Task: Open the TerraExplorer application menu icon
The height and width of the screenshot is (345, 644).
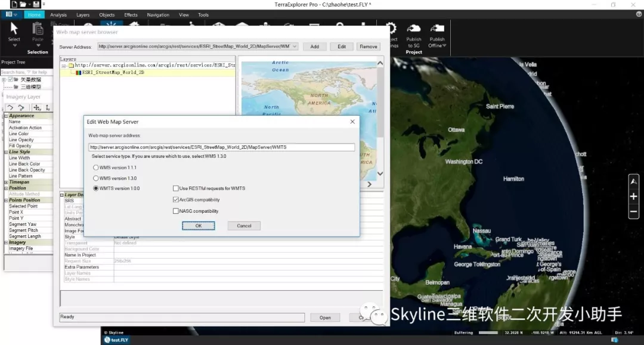Action: pyautogui.click(x=10, y=14)
